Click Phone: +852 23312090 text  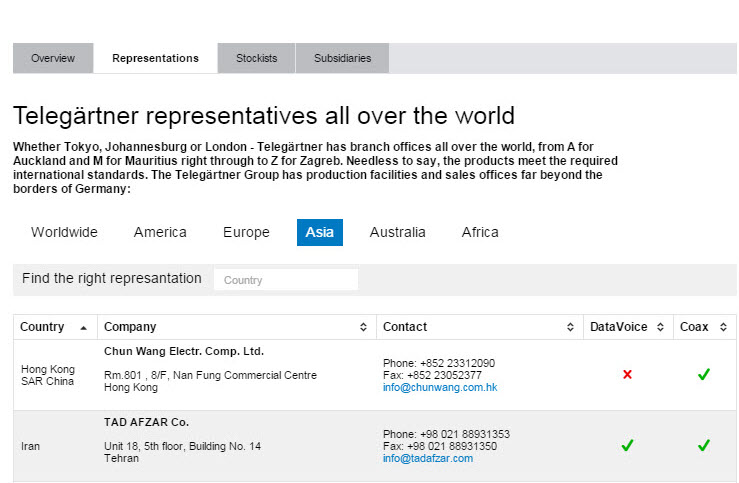439,363
